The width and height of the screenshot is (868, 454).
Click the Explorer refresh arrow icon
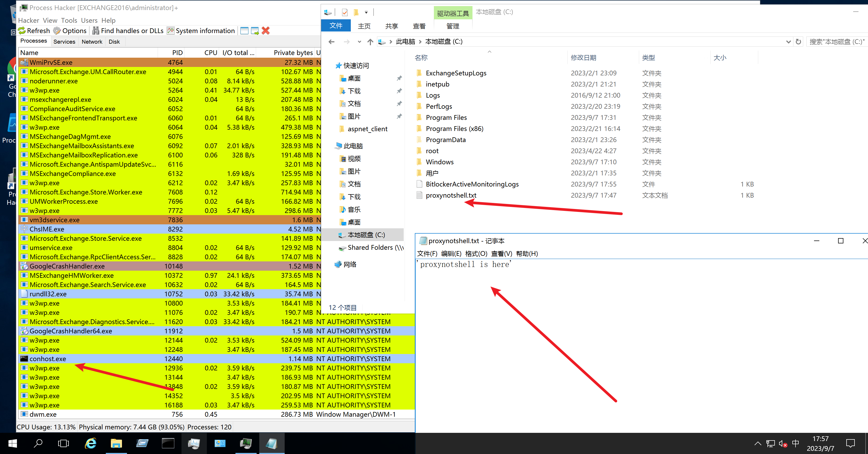798,42
